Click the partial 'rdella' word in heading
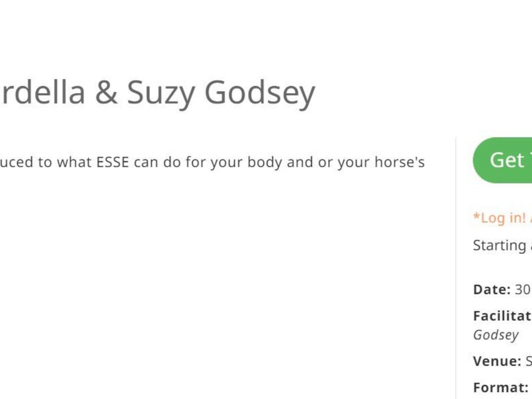This screenshot has width=532, height=399. (42, 92)
